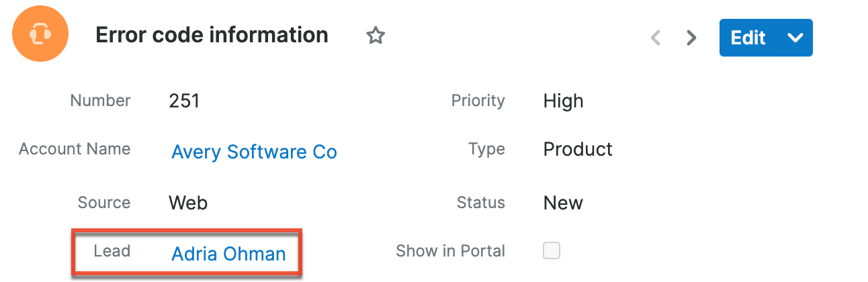Click the Type value Product
Screen dimensions: 868x282
click(578, 149)
